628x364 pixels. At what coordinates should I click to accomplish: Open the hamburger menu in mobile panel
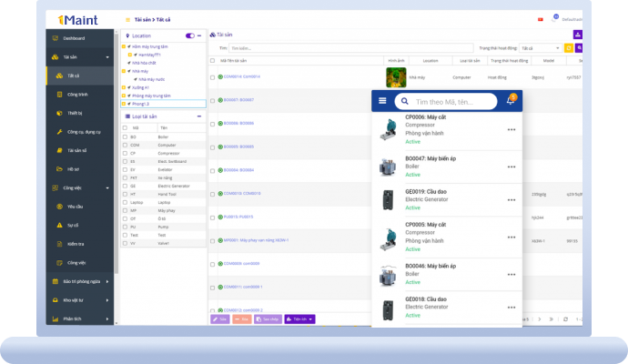[x=382, y=101]
